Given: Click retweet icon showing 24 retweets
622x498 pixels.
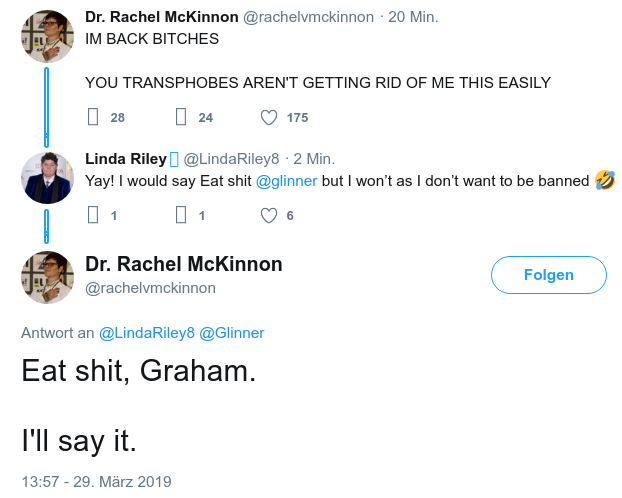Looking at the screenshot, I should click(x=181, y=117).
